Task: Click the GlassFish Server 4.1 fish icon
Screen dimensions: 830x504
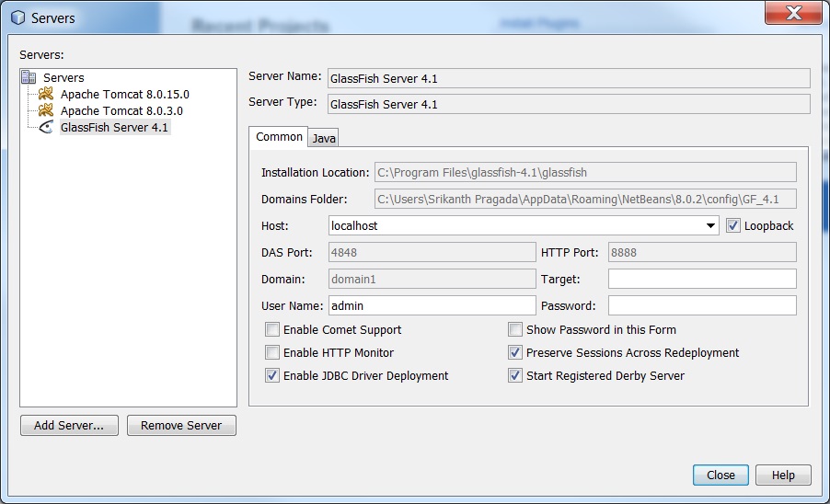Action: pyautogui.click(x=46, y=128)
